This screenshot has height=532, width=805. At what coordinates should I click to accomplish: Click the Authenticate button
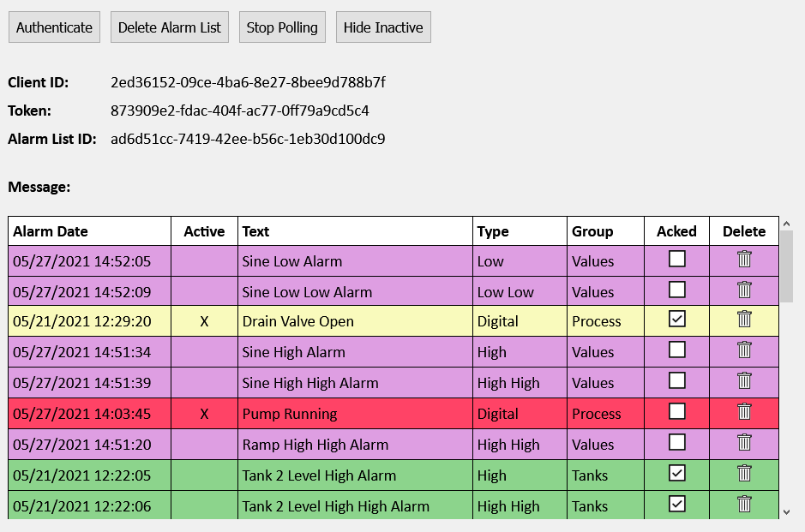click(x=54, y=27)
